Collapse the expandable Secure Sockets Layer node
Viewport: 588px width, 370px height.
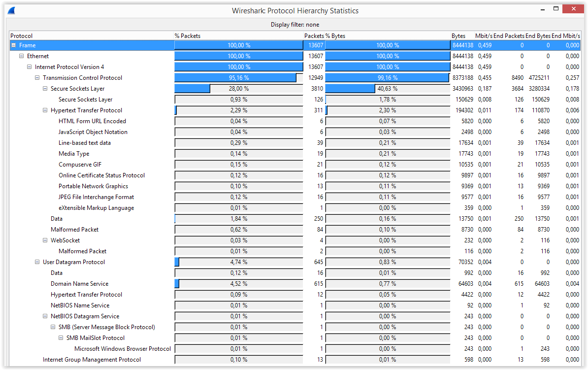45,89
